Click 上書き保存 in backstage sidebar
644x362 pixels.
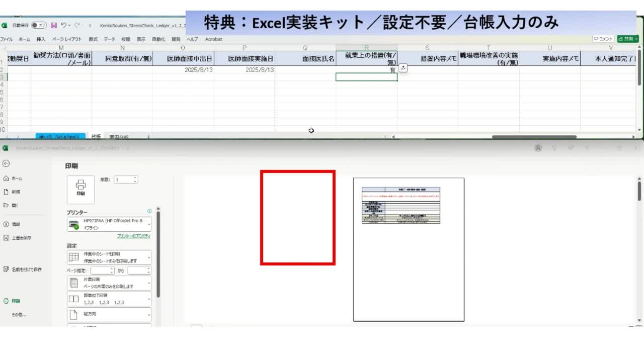(x=17, y=238)
